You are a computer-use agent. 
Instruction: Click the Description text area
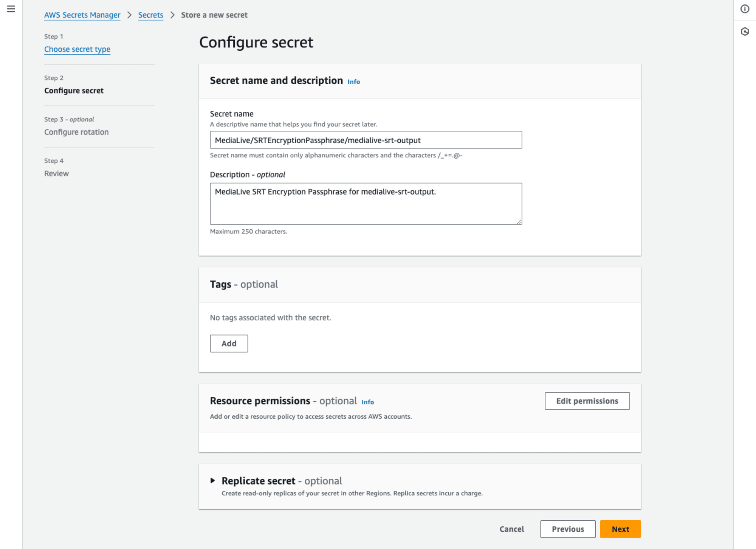coord(366,204)
